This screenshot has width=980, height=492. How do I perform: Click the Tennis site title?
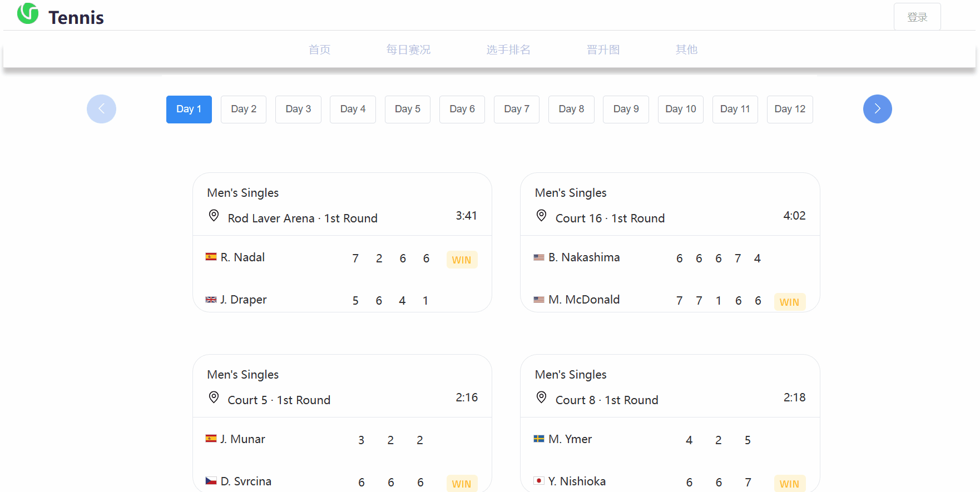76,18
